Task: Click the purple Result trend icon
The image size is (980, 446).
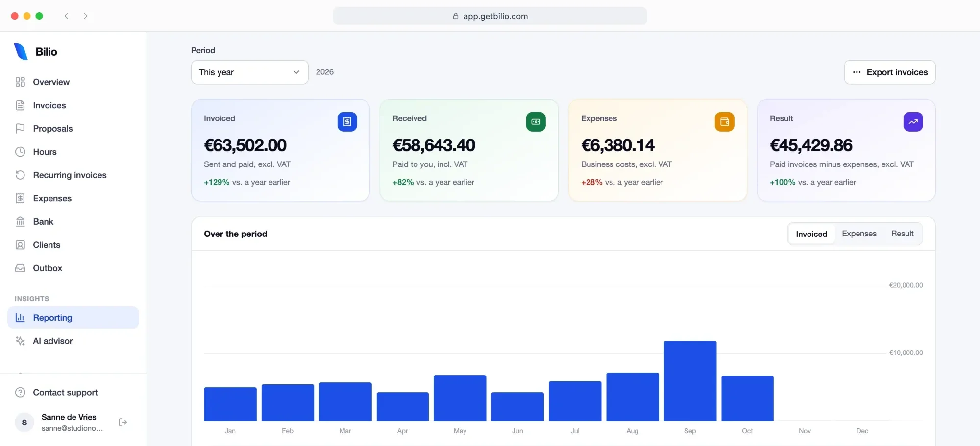Action: pos(913,122)
